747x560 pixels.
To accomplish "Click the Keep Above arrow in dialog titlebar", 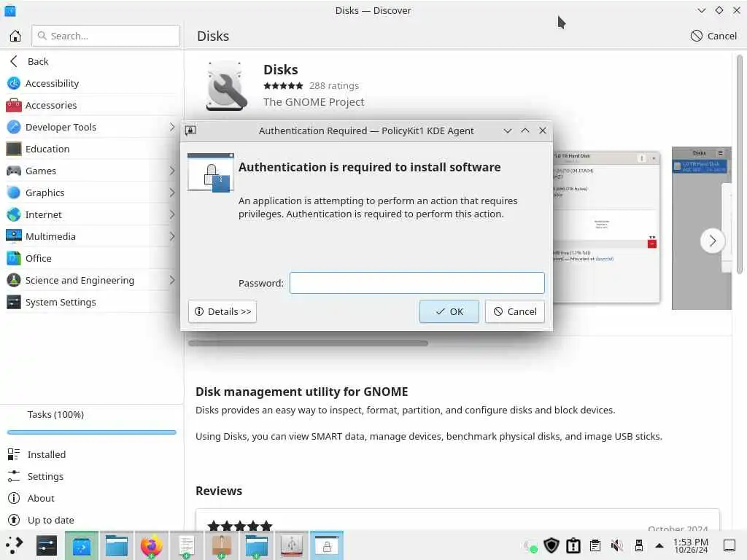I will point(525,131).
